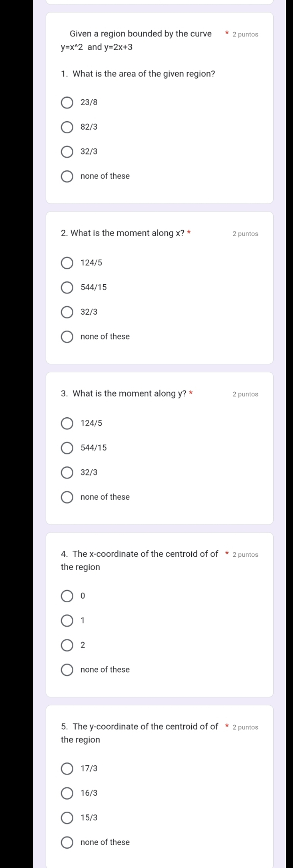293x868 pixels.
Task: Select none of these for question 3
Action: [x=67, y=497]
